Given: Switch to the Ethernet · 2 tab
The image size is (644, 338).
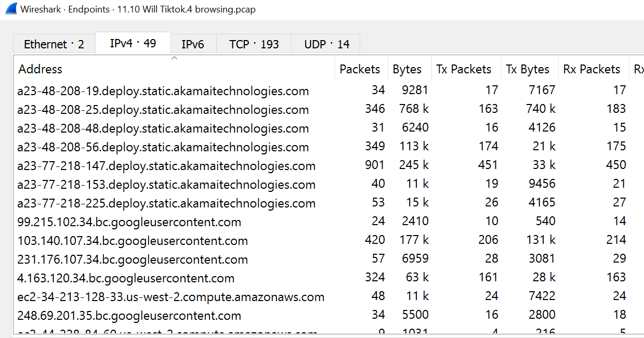Looking at the screenshot, I should click(54, 44).
